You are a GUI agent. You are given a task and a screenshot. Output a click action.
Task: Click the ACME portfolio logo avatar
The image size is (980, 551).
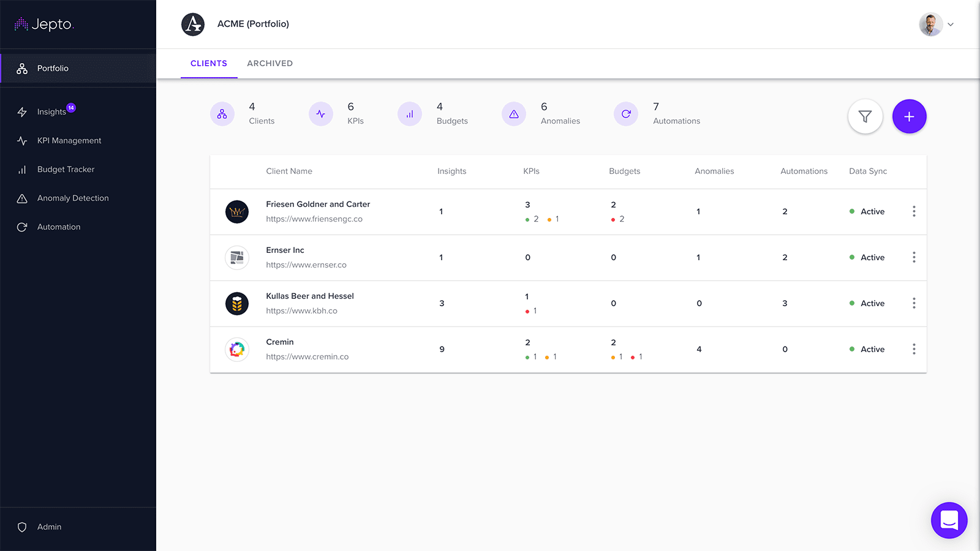[193, 24]
